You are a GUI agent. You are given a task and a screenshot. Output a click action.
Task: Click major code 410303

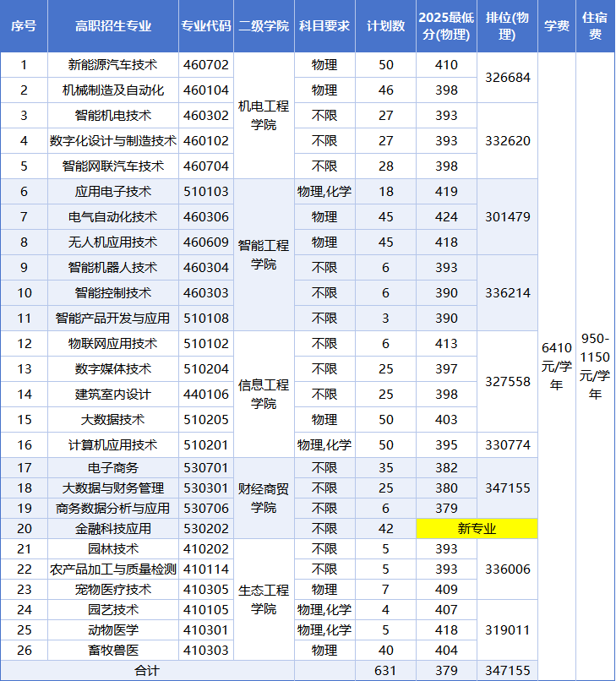206,651
